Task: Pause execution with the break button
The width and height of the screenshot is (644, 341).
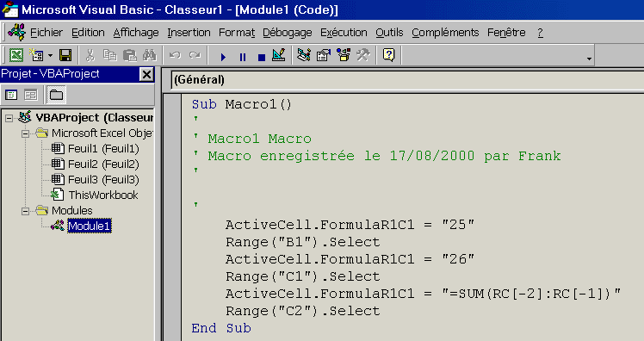Action: click(243, 57)
